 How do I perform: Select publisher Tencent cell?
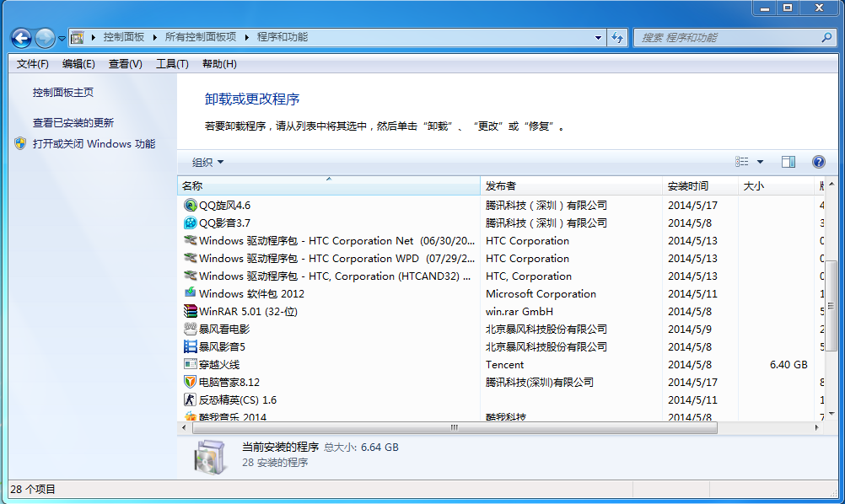click(504, 365)
